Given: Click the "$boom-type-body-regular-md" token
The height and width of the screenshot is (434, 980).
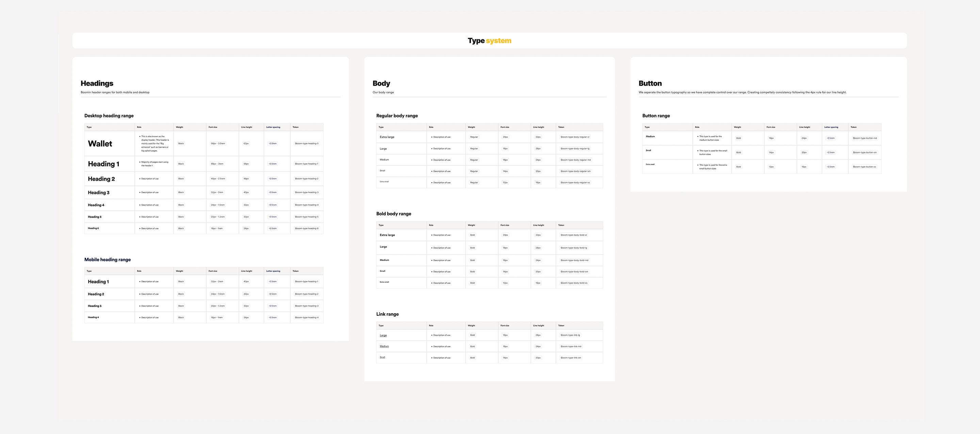Looking at the screenshot, I should 576,160.
